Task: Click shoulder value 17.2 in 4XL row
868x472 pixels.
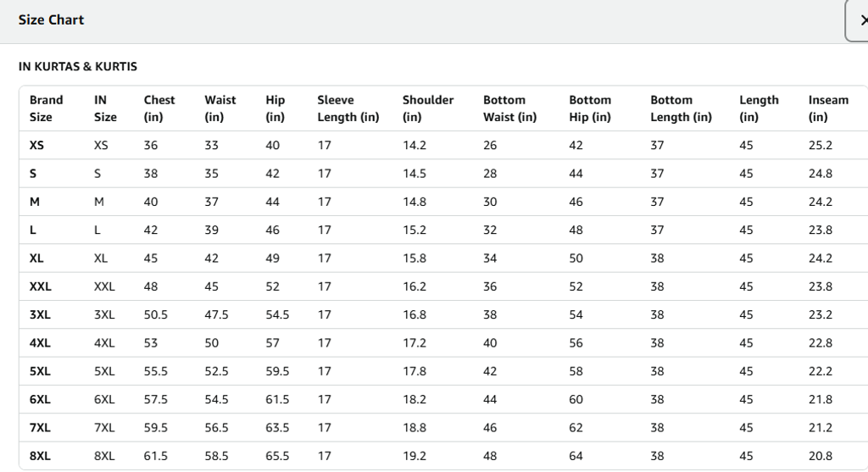Action: (x=415, y=343)
